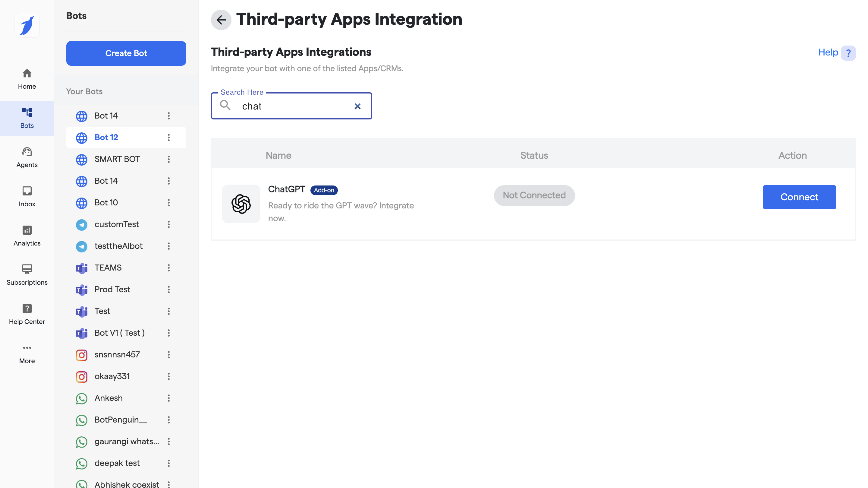Open the Help Center sidebar icon

point(27,314)
